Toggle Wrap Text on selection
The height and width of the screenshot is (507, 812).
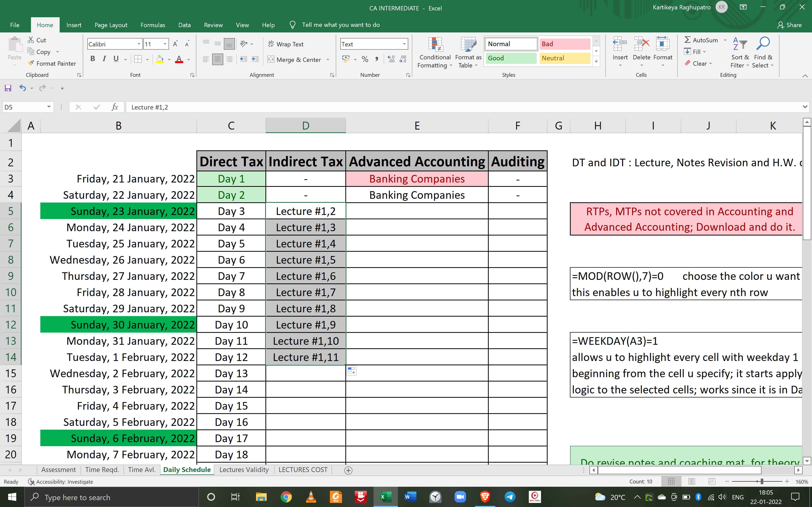point(286,44)
